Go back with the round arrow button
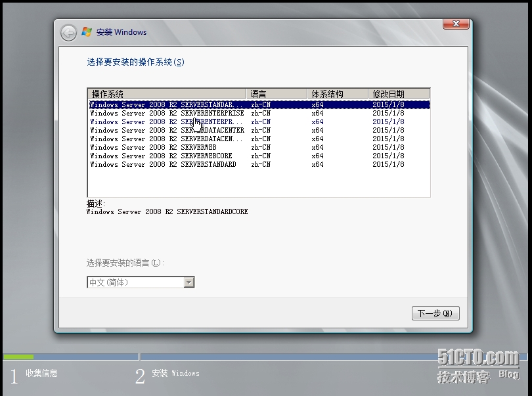Screen dimensions: 532x396 [68, 33]
